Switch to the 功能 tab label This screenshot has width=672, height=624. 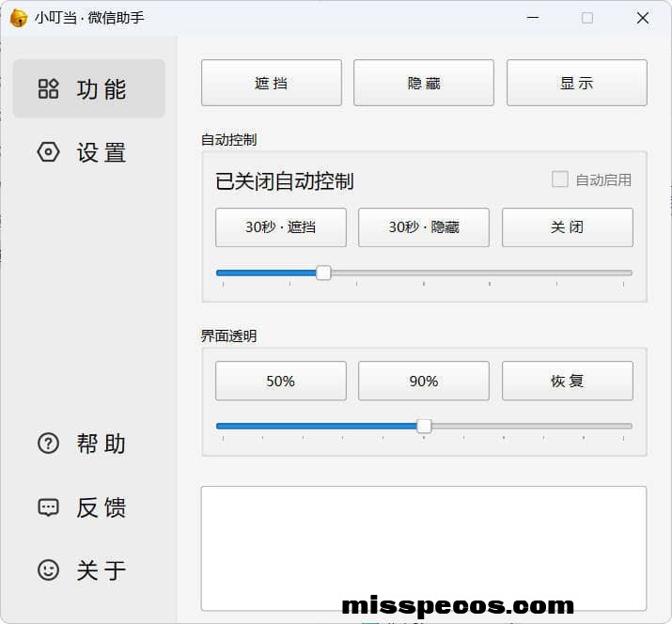pyautogui.click(x=102, y=89)
